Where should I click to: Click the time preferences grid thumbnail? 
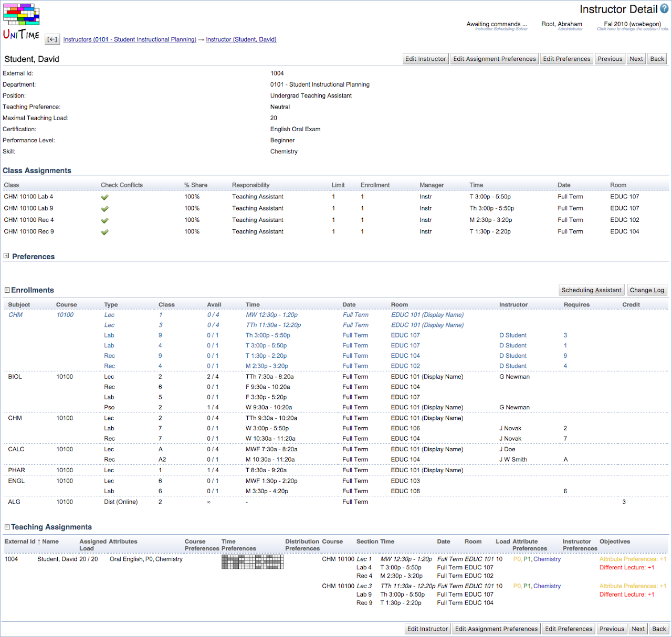tap(253, 562)
